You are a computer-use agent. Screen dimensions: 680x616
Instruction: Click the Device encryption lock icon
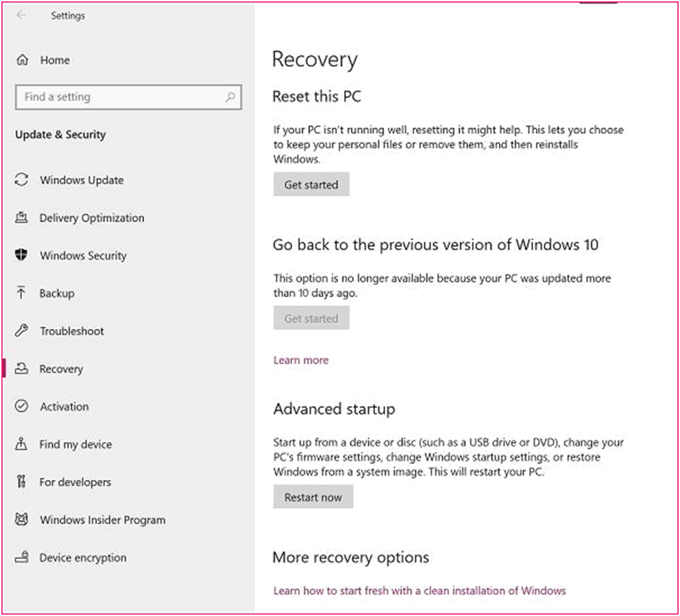pyautogui.click(x=22, y=557)
